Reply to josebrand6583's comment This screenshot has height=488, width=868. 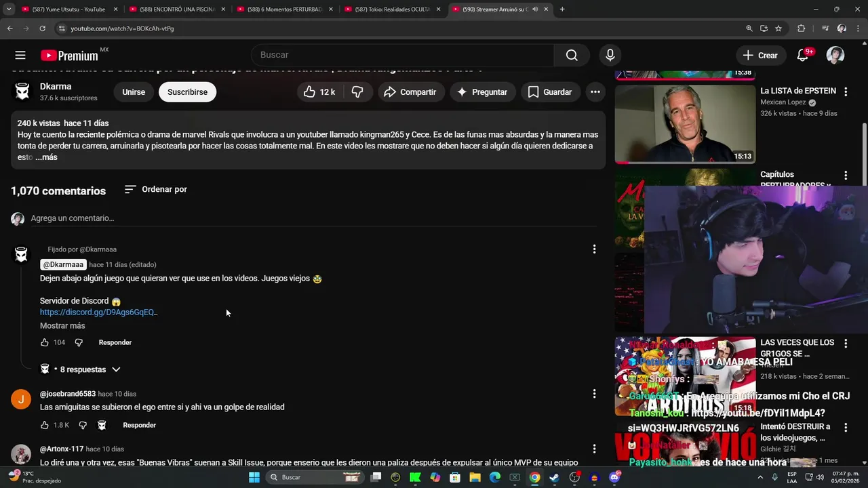[139, 426]
